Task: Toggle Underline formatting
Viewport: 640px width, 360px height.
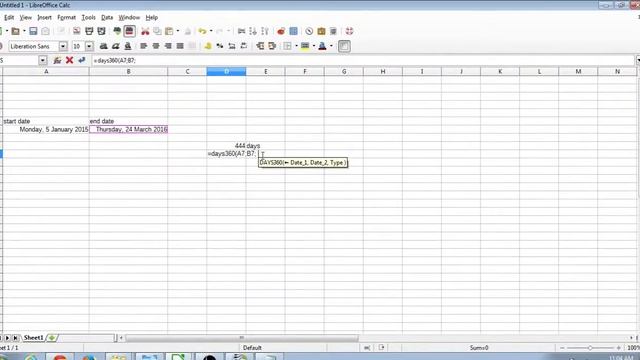Action: tap(128, 46)
